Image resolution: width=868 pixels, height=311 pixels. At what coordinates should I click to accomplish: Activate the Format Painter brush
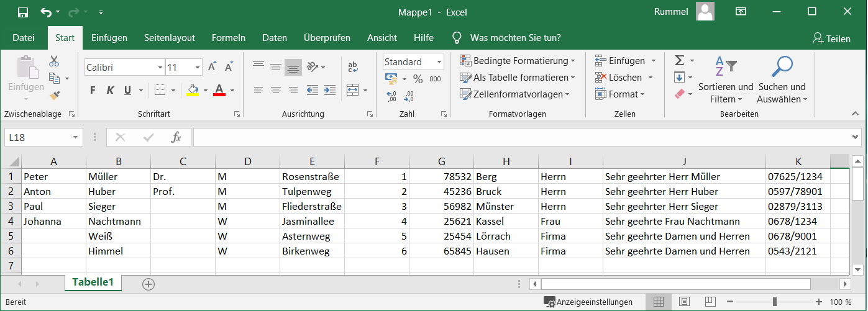click(x=54, y=95)
